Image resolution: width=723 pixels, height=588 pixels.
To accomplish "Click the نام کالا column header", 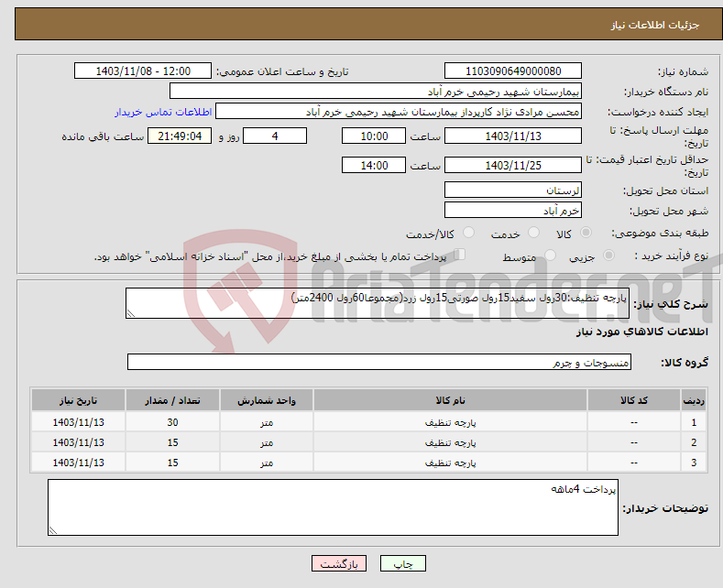I will pos(450,400).
